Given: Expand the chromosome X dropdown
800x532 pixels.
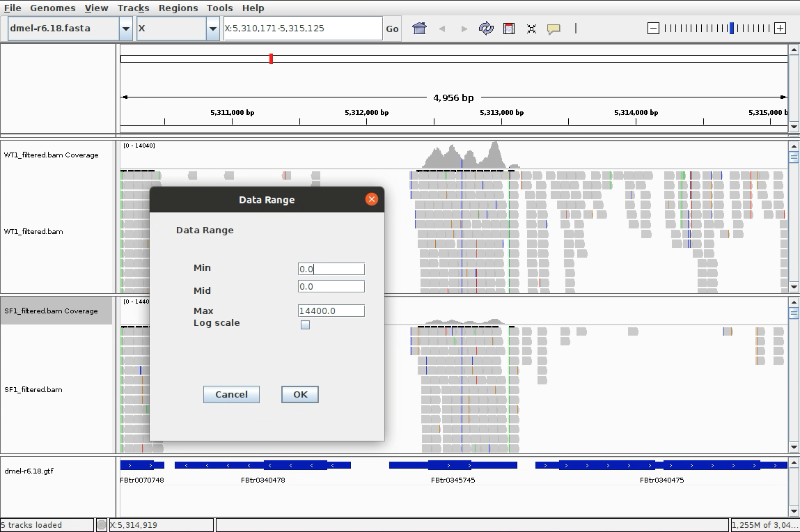Looking at the screenshot, I should (213, 29).
